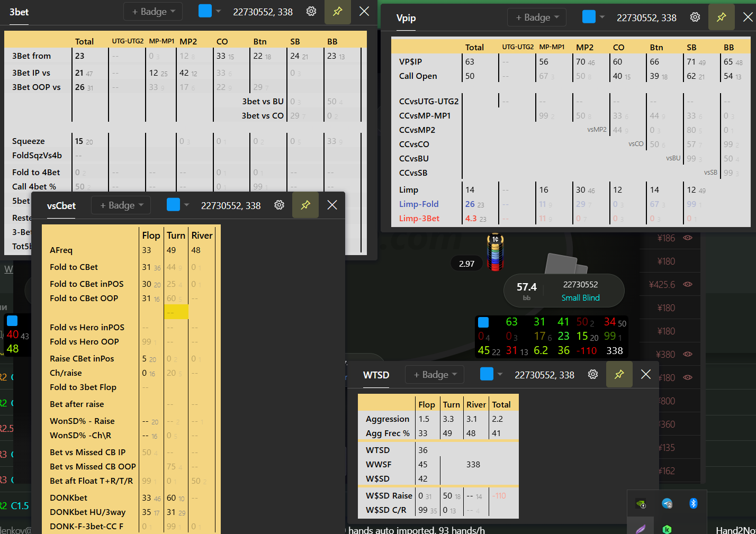756x534 pixels.
Task: Open purple feather tray icon
Action: pyautogui.click(x=641, y=529)
